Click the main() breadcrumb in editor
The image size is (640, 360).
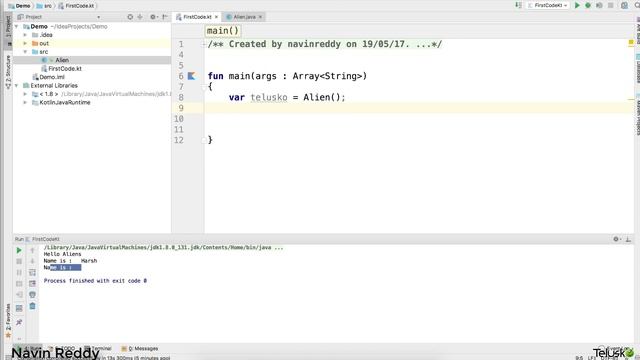[x=222, y=31]
